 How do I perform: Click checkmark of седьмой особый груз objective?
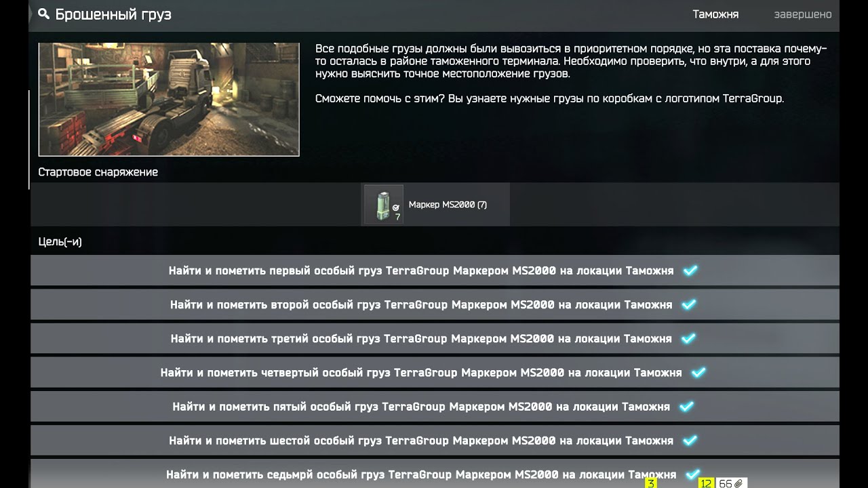click(x=692, y=474)
